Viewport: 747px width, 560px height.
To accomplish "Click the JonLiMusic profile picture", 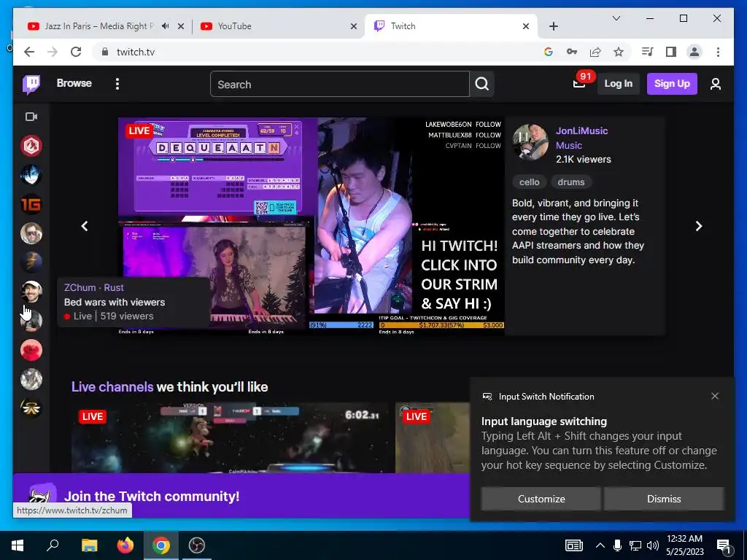I will pyautogui.click(x=530, y=142).
